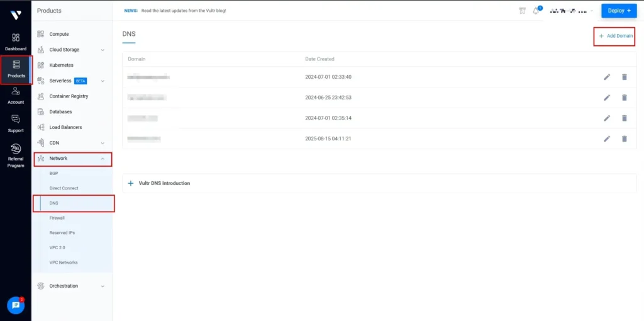Click the Domain column header
The image size is (644, 321).
[136, 59]
